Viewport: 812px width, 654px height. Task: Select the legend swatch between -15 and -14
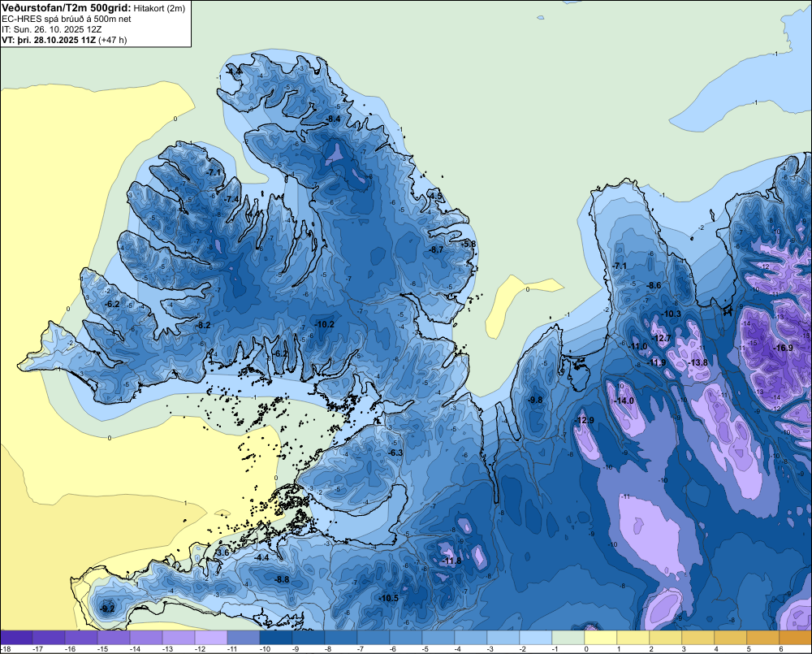(114, 638)
